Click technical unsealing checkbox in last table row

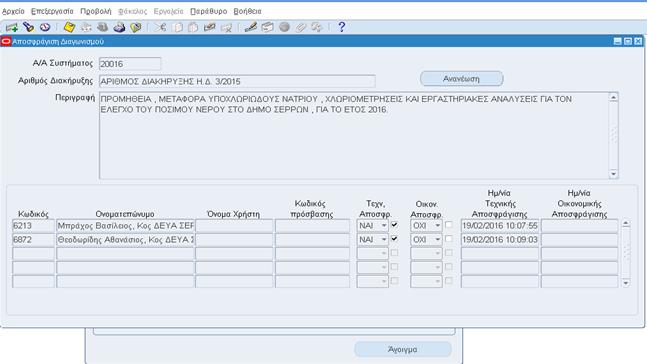tap(394, 281)
